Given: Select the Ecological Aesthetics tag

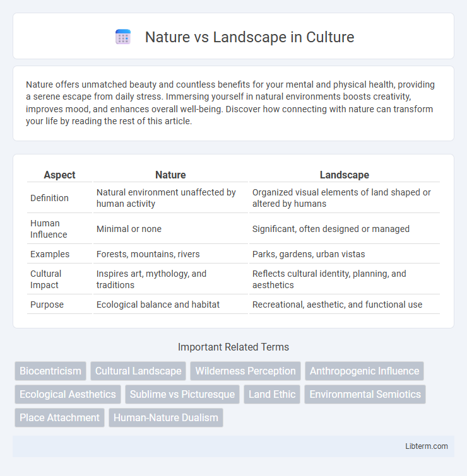Looking at the screenshot, I should pos(68,394).
